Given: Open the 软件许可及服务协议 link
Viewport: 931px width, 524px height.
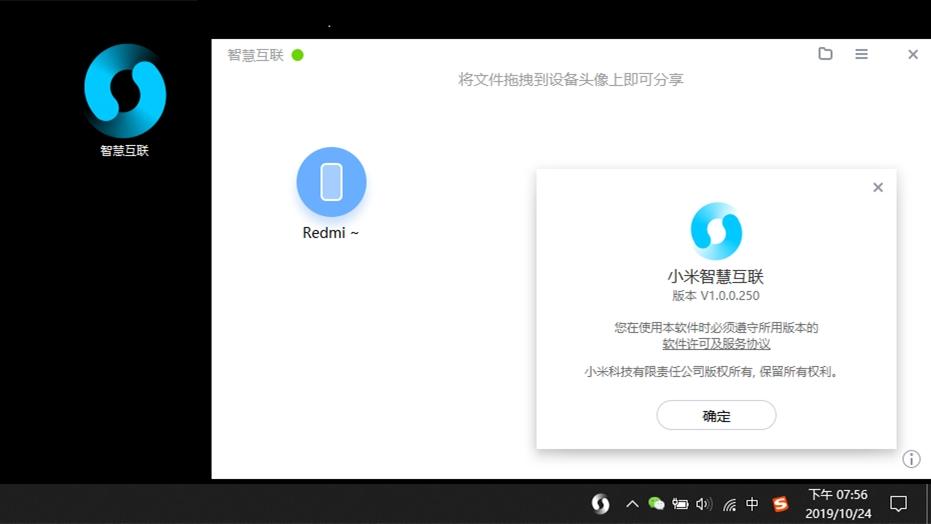Looking at the screenshot, I should pyautogui.click(x=716, y=344).
